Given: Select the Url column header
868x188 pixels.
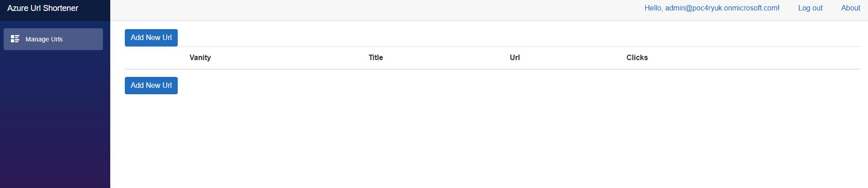Looking at the screenshot, I should click(x=515, y=58).
